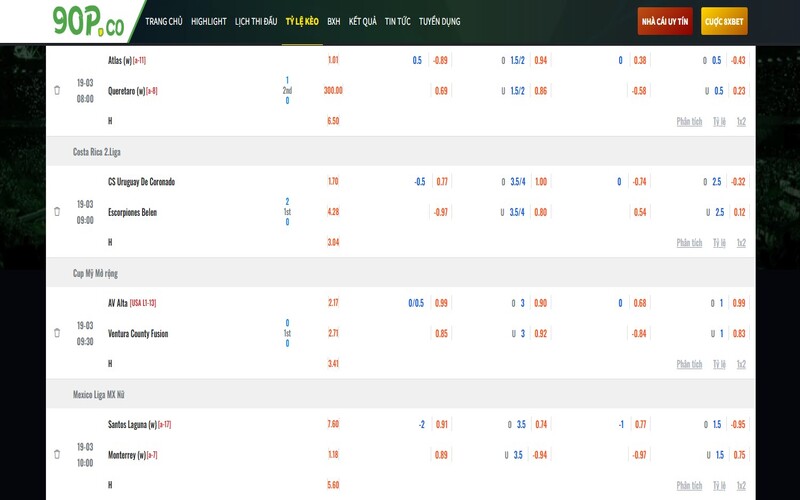
Task: Click the Mexico Liga MX Nữ league header
Action: click(98, 395)
